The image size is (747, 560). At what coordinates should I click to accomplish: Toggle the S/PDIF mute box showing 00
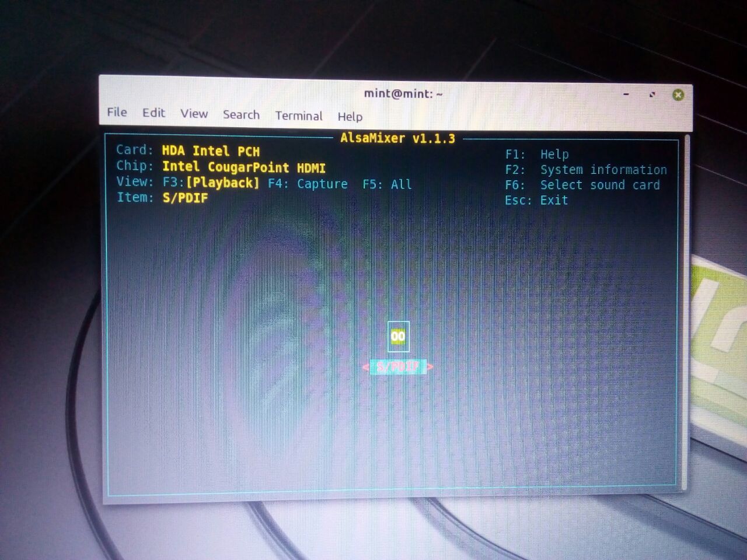pos(398,337)
